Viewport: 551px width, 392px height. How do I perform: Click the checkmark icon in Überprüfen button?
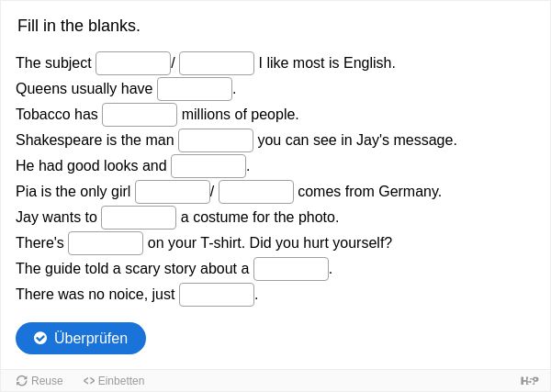[x=40, y=338]
